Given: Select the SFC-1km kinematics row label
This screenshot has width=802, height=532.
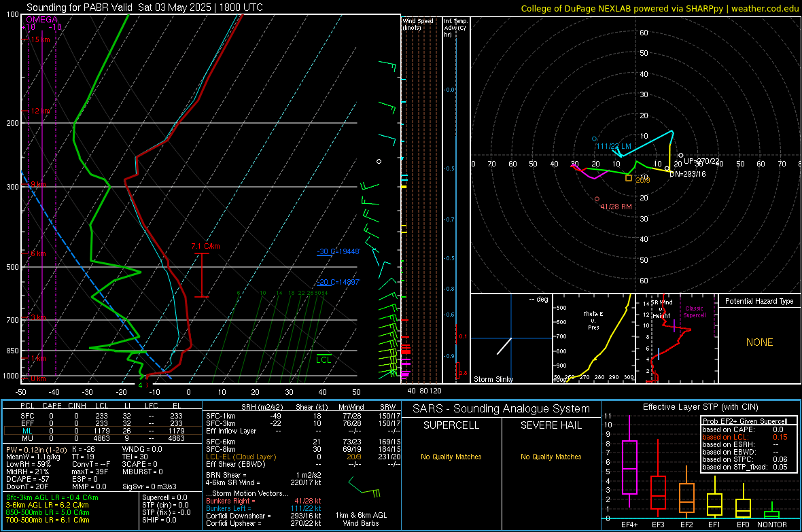Looking at the screenshot, I should point(221,416).
